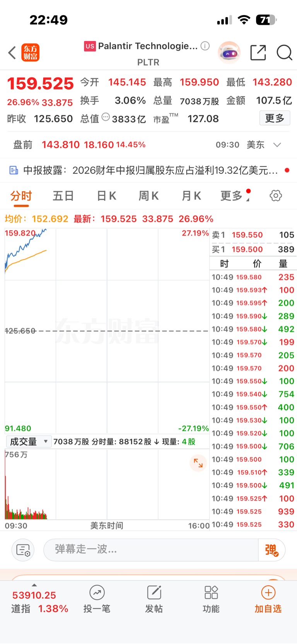The height and width of the screenshot is (644, 297).
Task: Open the 中报披露 news headline
Action: [x=150, y=170]
